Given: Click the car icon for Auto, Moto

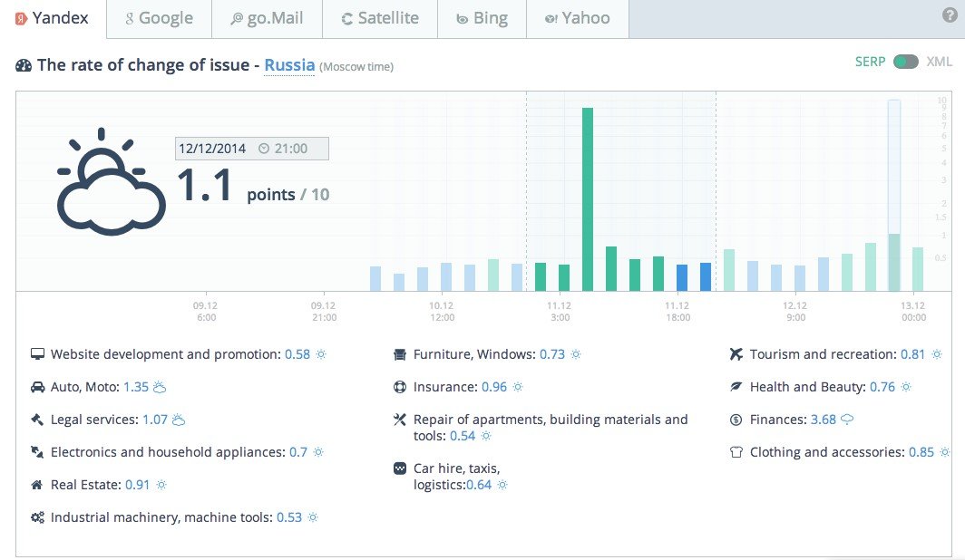Looking at the screenshot, I should point(37,387).
